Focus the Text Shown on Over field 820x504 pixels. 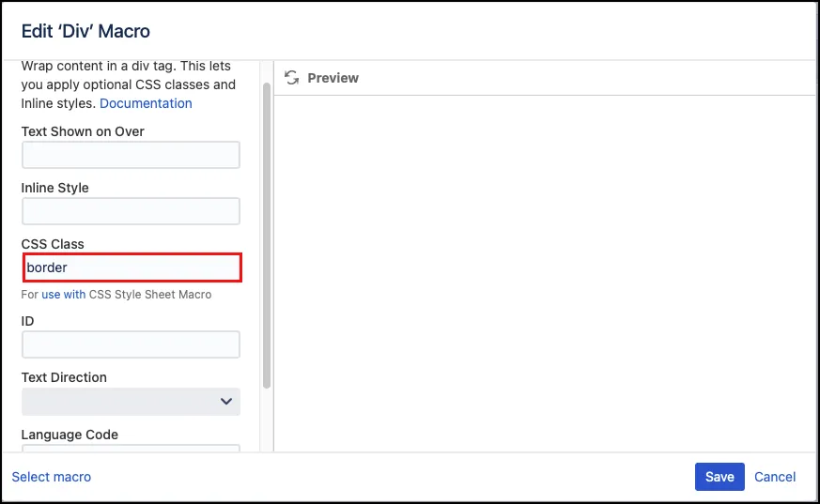(131, 155)
